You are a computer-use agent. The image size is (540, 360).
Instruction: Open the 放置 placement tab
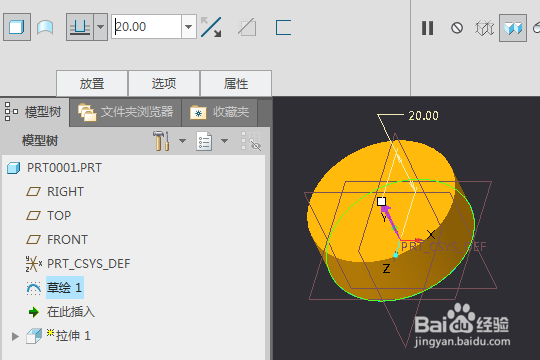tap(92, 83)
